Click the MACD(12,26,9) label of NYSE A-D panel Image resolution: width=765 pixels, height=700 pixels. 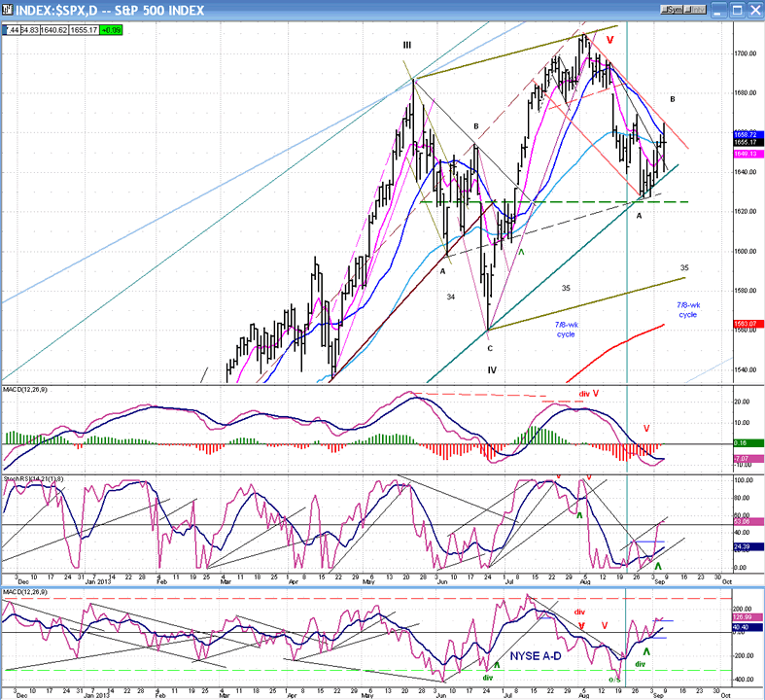pyautogui.click(x=25, y=592)
